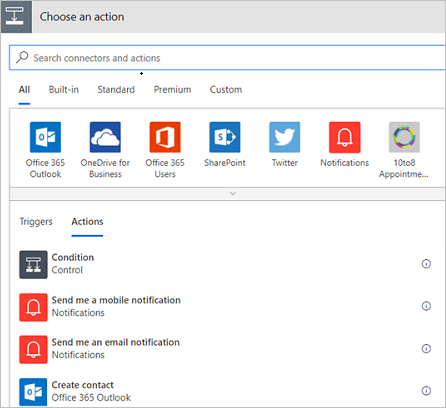Show info for Create contact action
446x408 pixels.
tap(426, 391)
